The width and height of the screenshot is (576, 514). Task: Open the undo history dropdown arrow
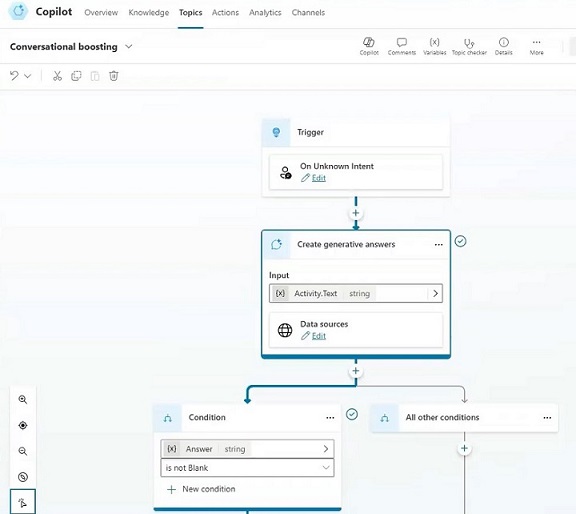[28, 76]
